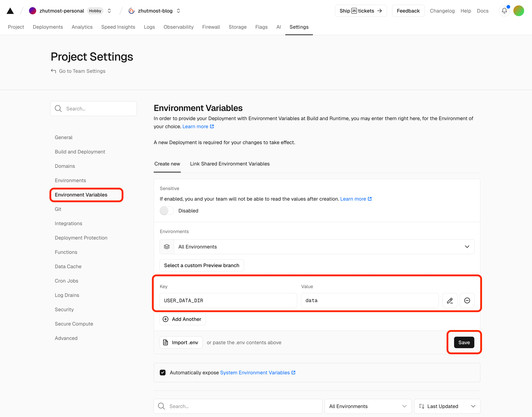
Task: Uncheck Automatically expose System Environment Variables
Action: point(163,372)
